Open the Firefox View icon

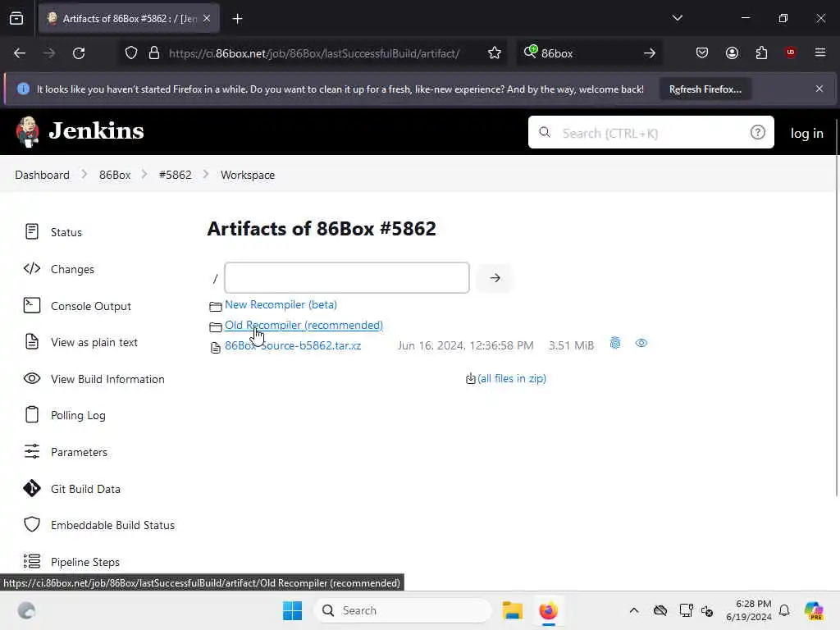point(16,19)
